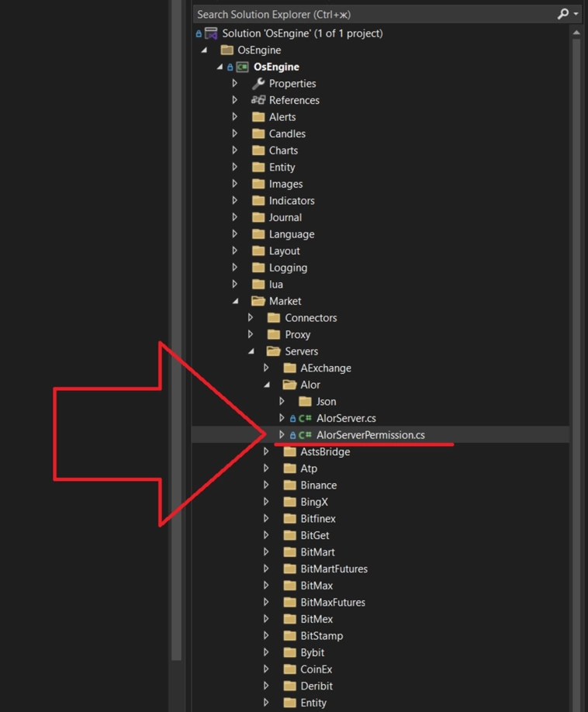This screenshot has height=712, width=588.
Task: Click the lua folder icon
Action: pyautogui.click(x=258, y=284)
